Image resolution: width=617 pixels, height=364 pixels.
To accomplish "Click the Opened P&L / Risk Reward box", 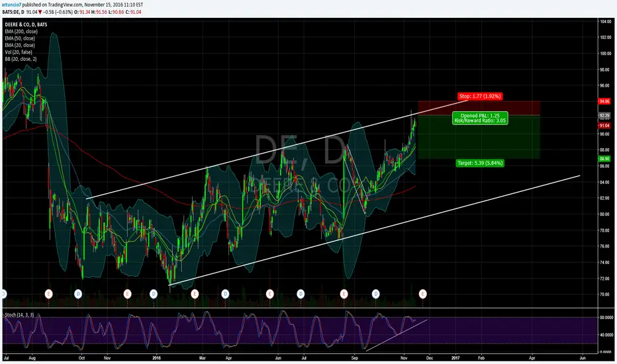I will [480, 118].
